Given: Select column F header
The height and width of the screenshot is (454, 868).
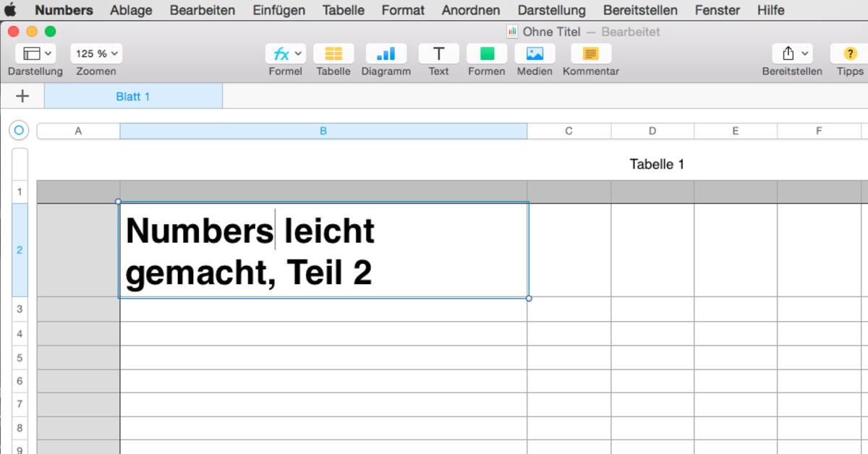Looking at the screenshot, I should pyautogui.click(x=819, y=131).
